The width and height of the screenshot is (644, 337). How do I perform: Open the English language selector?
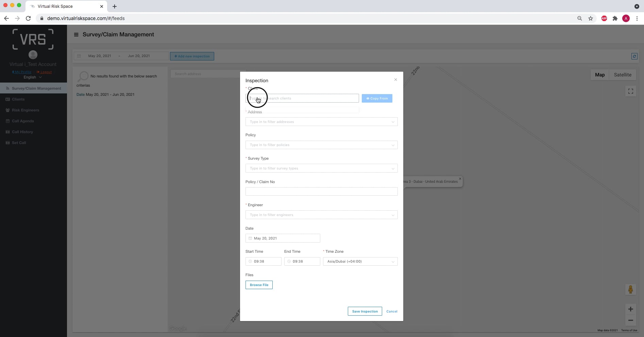click(33, 77)
